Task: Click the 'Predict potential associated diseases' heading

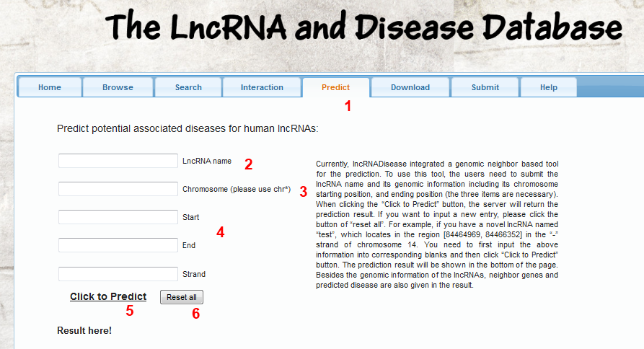Action: coord(187,129)
